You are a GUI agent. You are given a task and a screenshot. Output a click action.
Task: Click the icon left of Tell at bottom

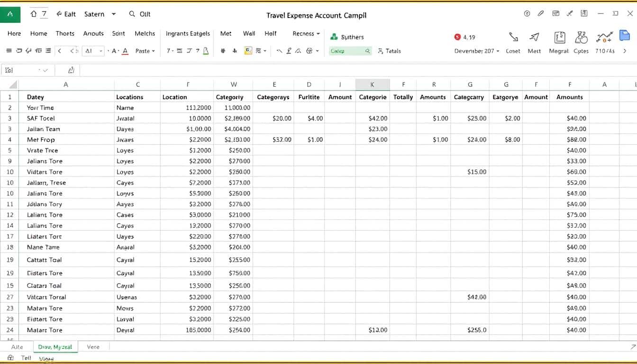tap(11, 358)
